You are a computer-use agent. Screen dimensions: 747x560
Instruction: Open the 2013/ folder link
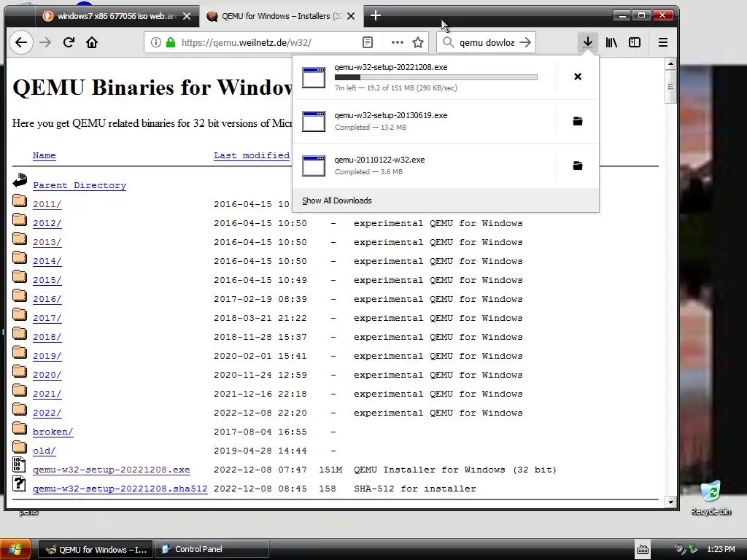47,242
